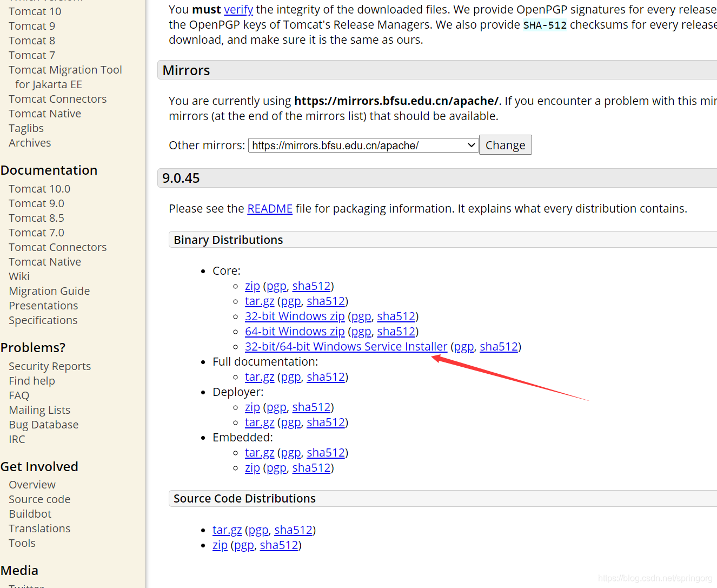The width and height of the screenshot is (717, 588).
Task: Open Tomcat Native under Documentation
Action: point(45,262)
